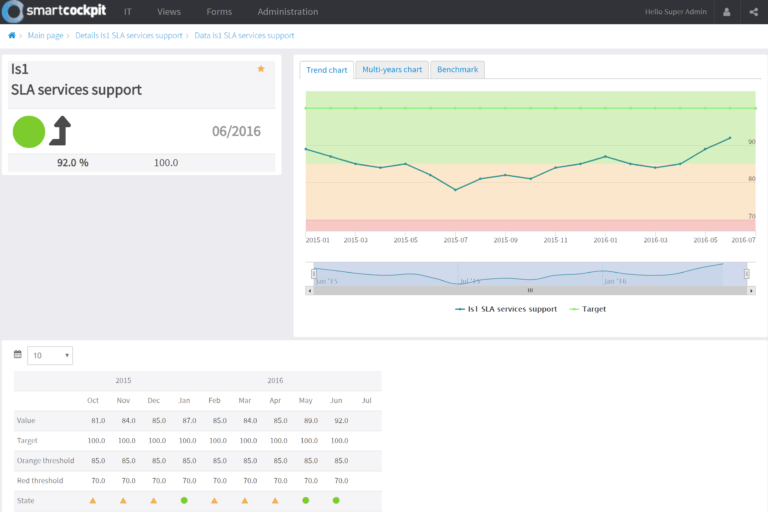768x512 pixels.
Task: Click the upward trend arrow icon
Action: click(60, 131)
